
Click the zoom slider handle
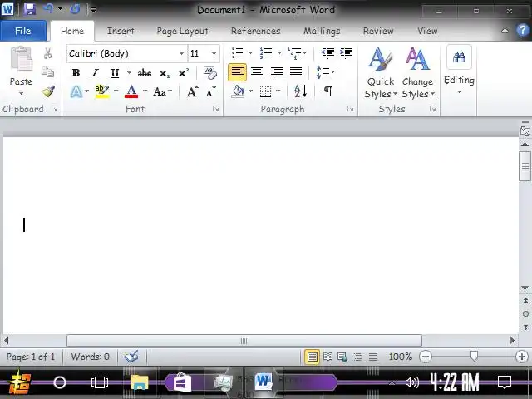click(474, 356)
